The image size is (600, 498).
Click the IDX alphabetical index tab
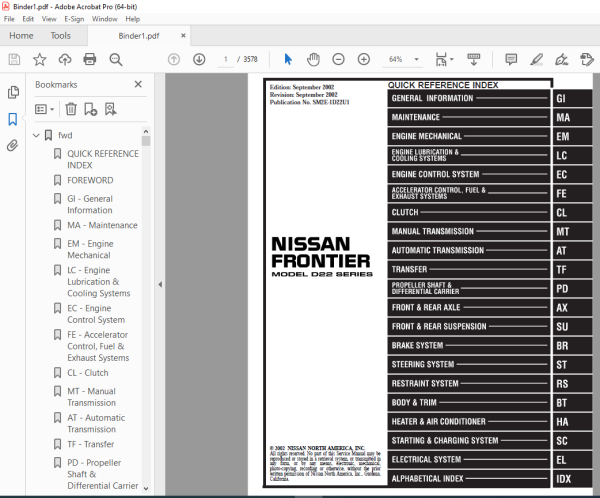click(572, 479)
